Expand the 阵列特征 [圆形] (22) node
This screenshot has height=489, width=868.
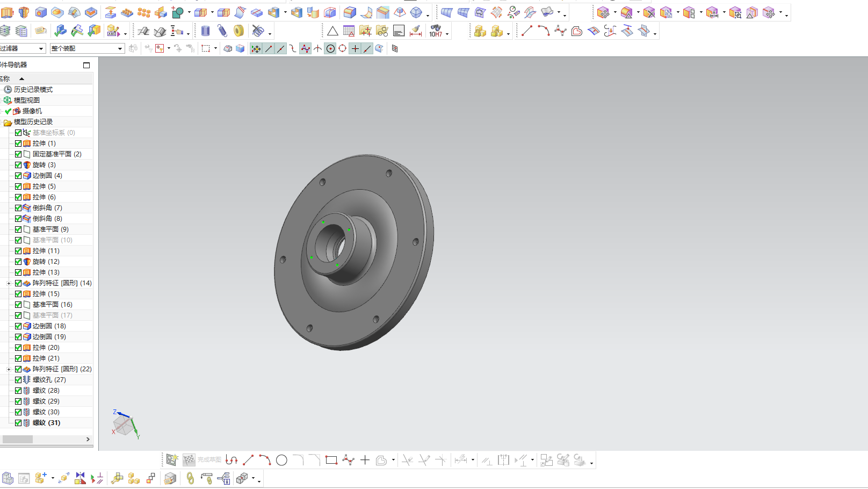9,369
